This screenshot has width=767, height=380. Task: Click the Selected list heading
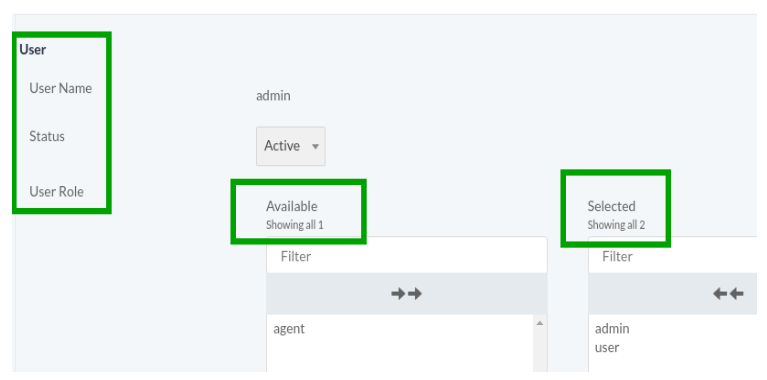(611, 206)
